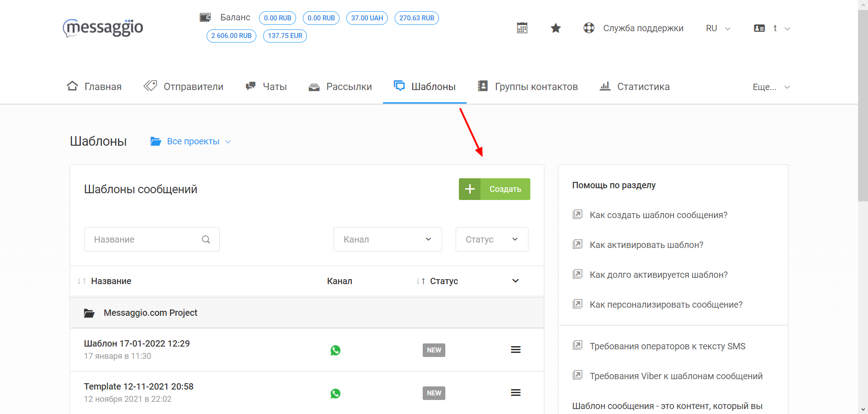
Task: Open the Рассылки tab
Action: (340, 86)
